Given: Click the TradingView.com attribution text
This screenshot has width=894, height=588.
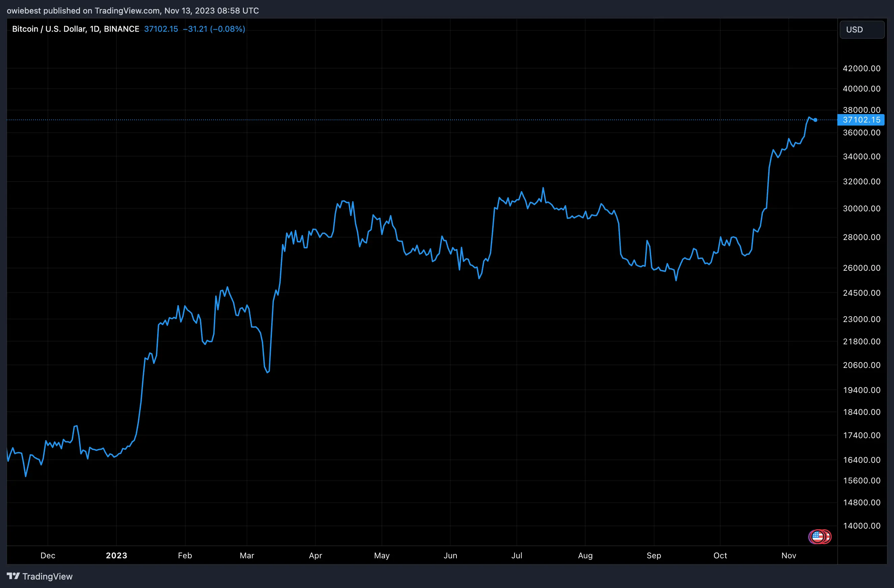Looking at the screenshot, I should pyautogui.click(x=127, y=10).
